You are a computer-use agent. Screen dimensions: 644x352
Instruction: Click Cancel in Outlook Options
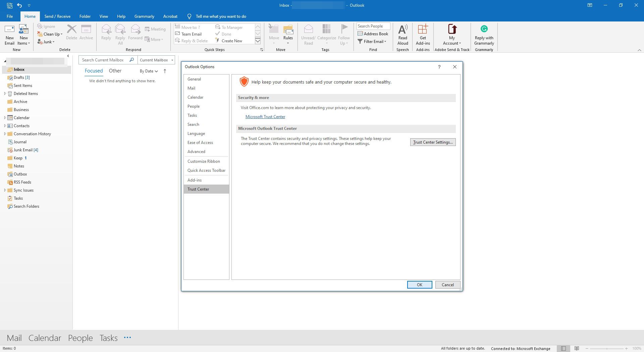(447, 285)
